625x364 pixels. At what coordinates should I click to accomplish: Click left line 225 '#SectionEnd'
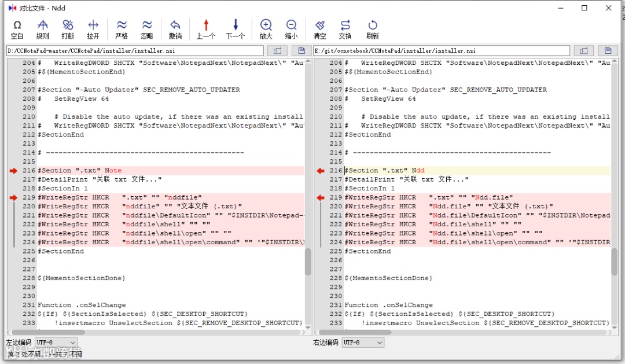pyautogui.click(x=61, y=251)
